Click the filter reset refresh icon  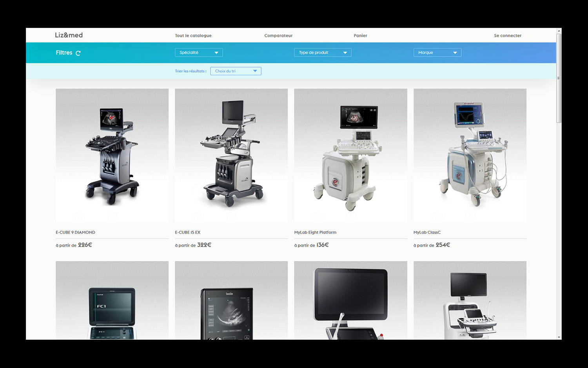(78, 53)
